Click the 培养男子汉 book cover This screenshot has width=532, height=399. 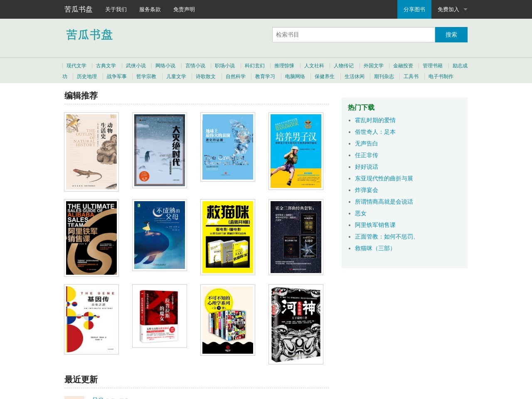point(296,151)
